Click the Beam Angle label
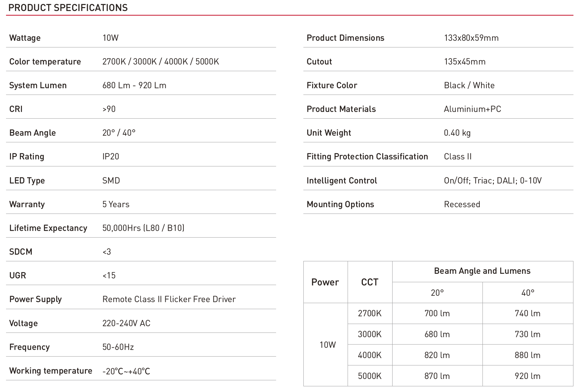The height and width of the screenshot is (392, 583). 33,133
